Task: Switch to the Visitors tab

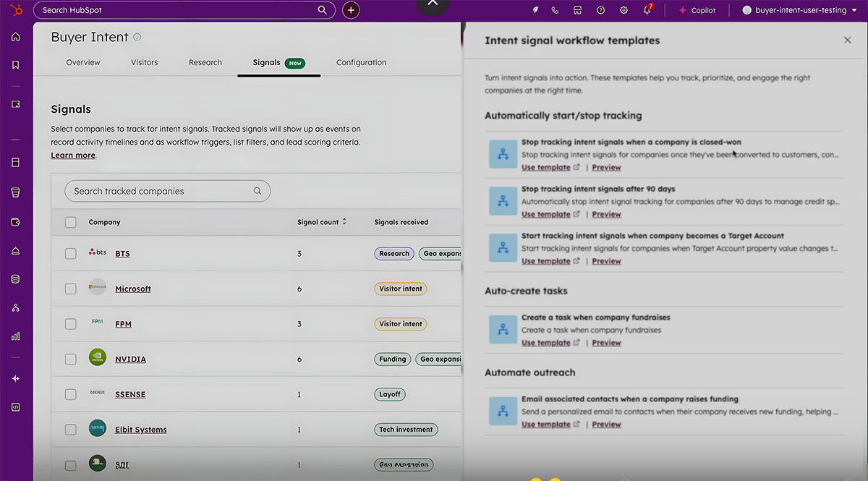Action: [144, 62]
